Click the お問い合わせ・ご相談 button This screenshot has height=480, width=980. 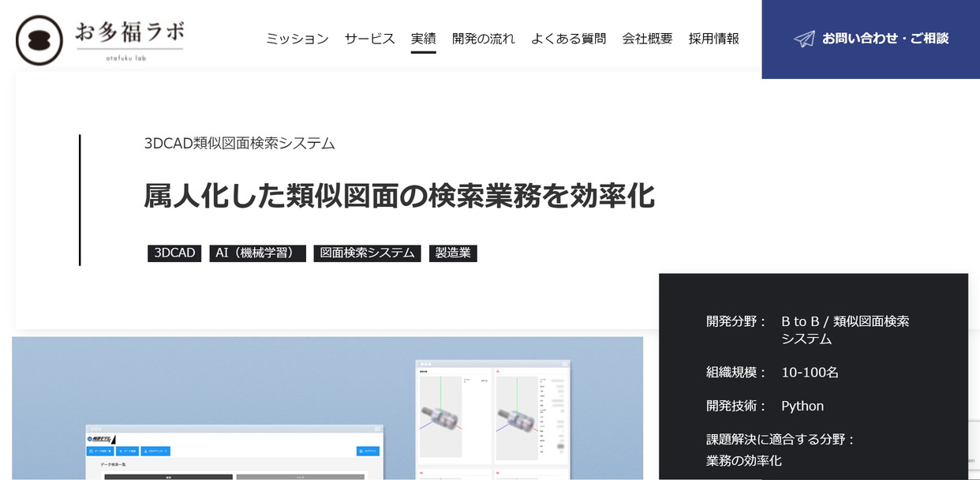point(870,39)
